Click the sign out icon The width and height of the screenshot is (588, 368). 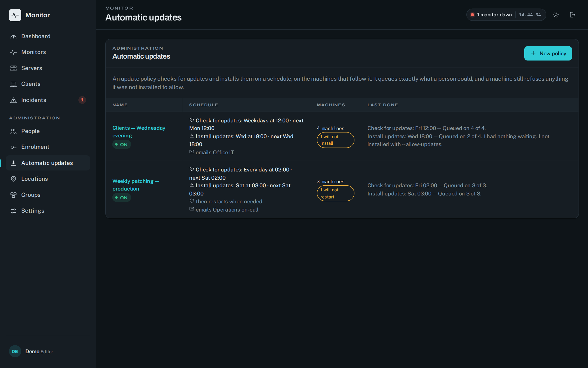pos(572,15)
